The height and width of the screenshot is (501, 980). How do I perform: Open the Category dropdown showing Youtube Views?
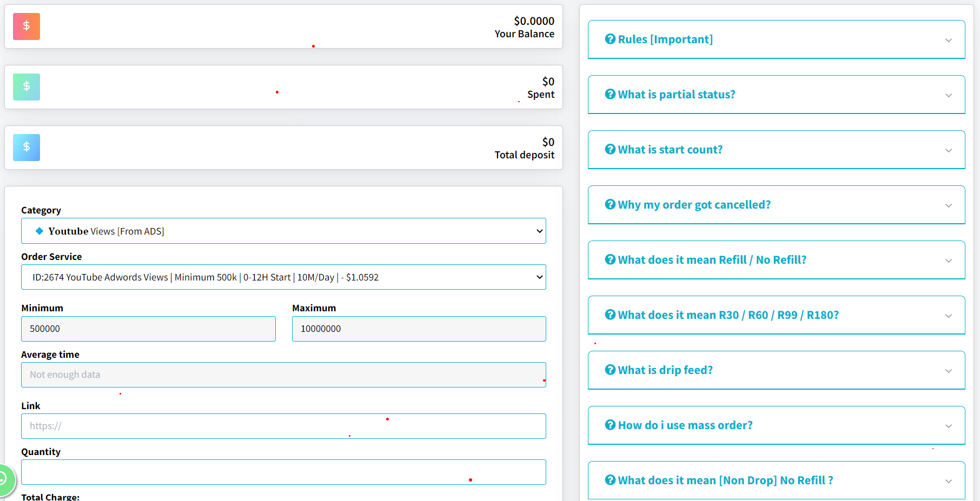pyautogui.click(x=283, y=231)
